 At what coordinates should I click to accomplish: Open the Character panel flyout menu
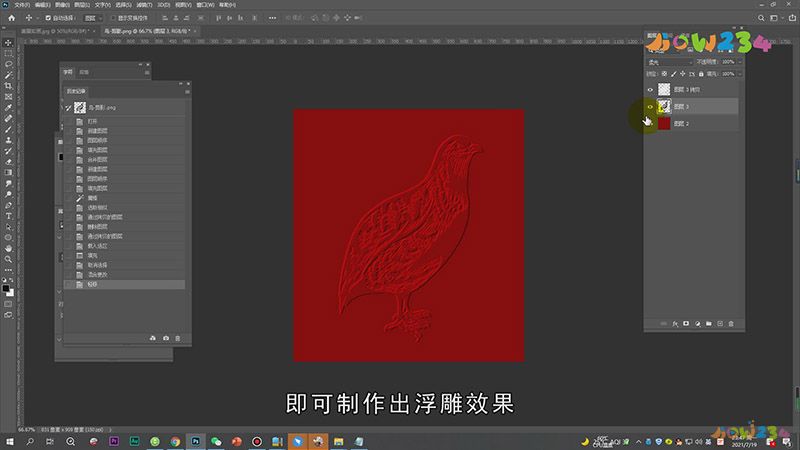click(x=147, y=72)
